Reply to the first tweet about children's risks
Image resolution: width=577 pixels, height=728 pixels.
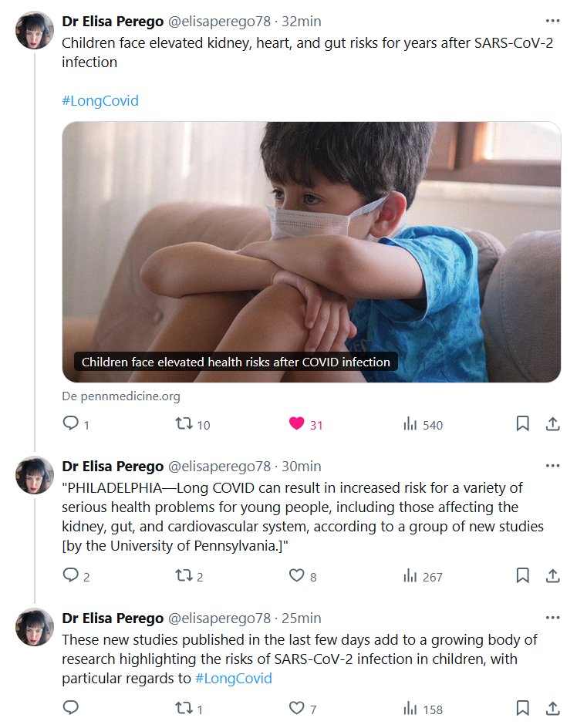pyautogui.click(x=71, y=424)
